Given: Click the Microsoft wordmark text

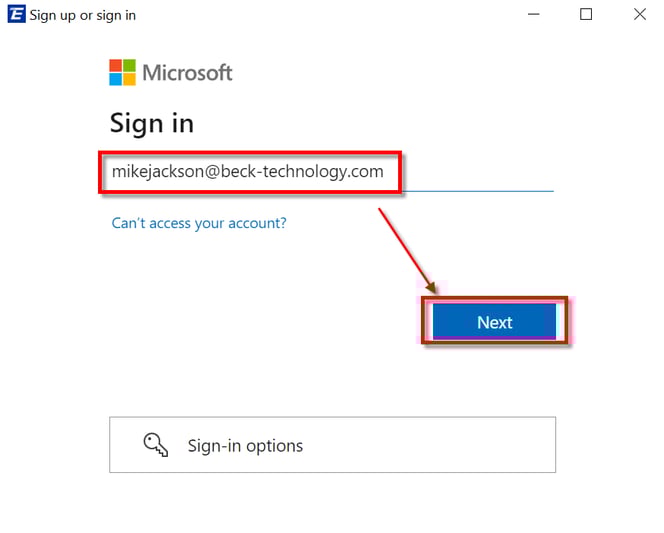Looking at the screenshot, I should coord(187,73).
